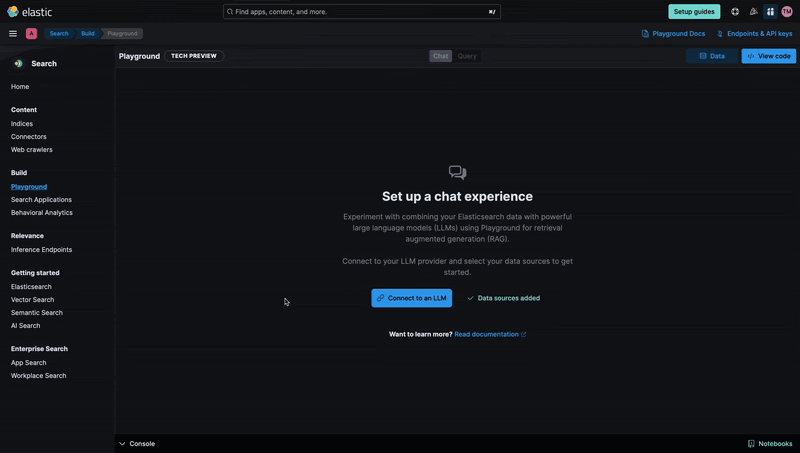
Task: Select Playground in sidebar
Action: (x=29, y=187)
